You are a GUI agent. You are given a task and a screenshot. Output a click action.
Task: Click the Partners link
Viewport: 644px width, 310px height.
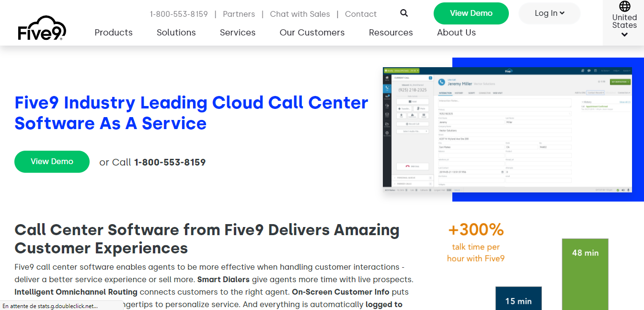(x=239, y=14)
